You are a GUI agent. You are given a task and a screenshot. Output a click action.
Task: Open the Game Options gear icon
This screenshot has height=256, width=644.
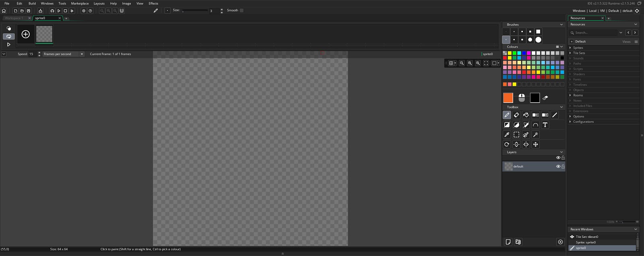tap(84, 11)
